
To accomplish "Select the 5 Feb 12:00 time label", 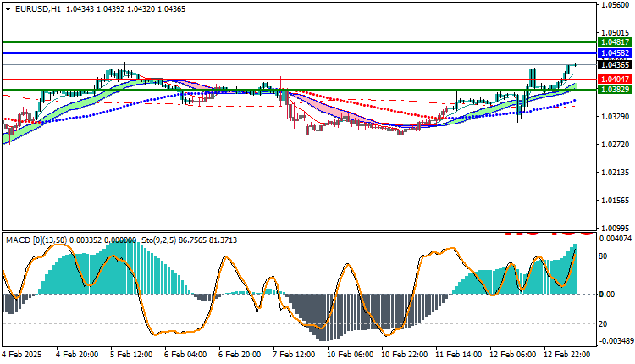I will pyautogui.click(x=131, y=355).
